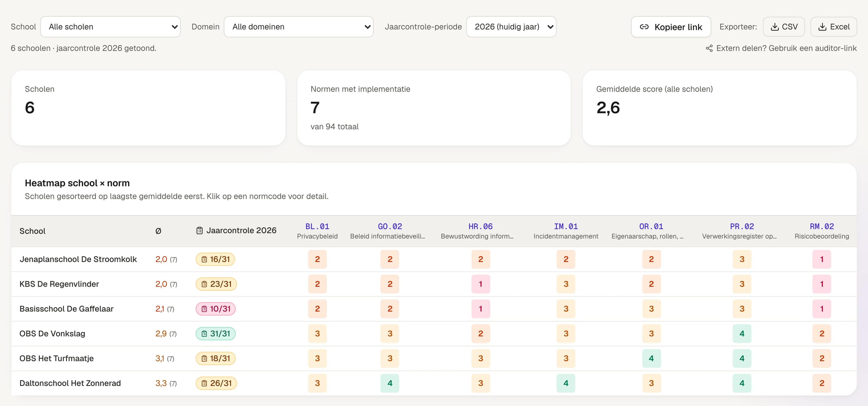This screenshot has width=868, height=406.
Task: Click the link icon in Kopieer link
Action: (x=644, y=27)
